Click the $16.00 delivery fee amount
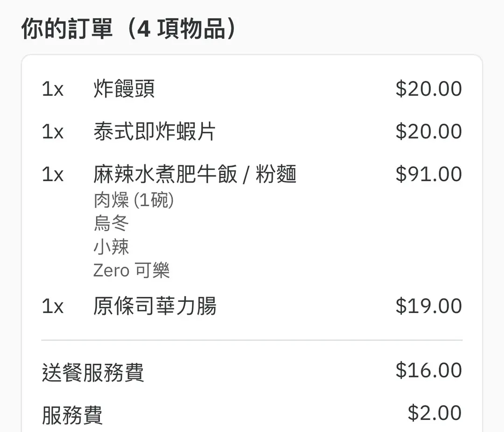504x432 pixels. coord(428,370)
